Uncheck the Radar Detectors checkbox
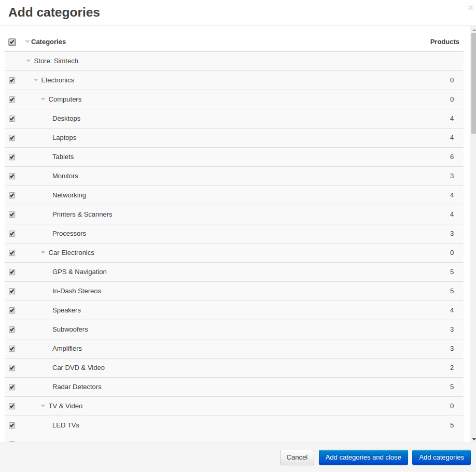This screenshot has width=476, height=472. (x=12, y=387)
